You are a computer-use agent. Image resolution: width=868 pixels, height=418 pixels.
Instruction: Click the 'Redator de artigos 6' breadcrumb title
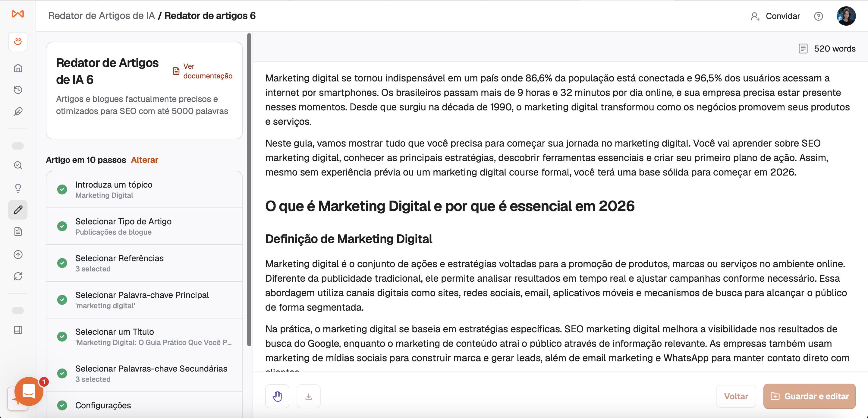click(x=210, y=16)
